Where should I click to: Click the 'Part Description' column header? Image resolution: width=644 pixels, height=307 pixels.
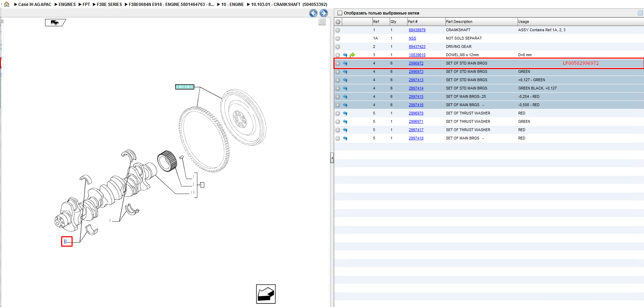point(481,22)
